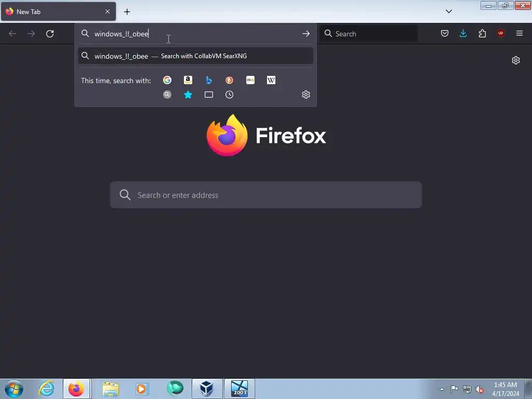This screenshot has height=399, width=532.
Task: Select the New Tab tab
Action: click(x=58, y=11)
